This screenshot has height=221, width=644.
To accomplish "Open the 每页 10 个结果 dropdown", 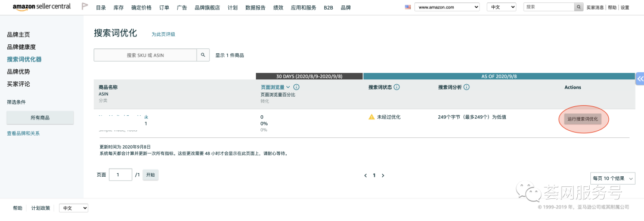I will click(x=612, y=178).
